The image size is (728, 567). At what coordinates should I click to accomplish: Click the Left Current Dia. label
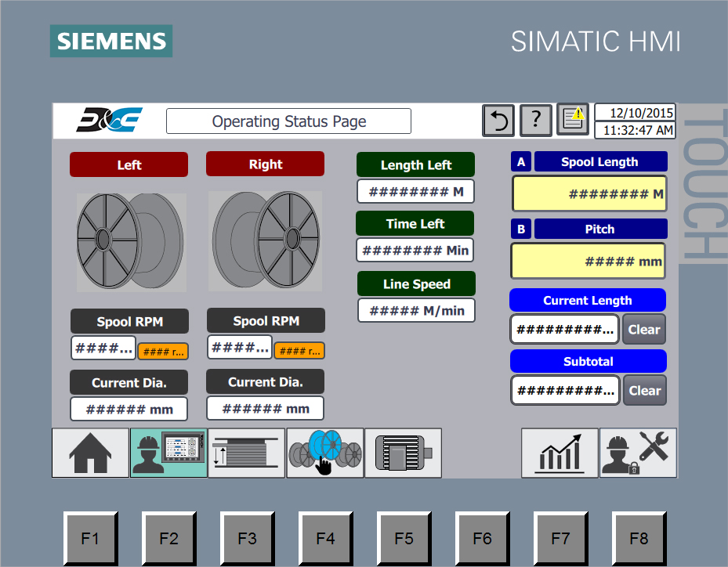[129, 382]
